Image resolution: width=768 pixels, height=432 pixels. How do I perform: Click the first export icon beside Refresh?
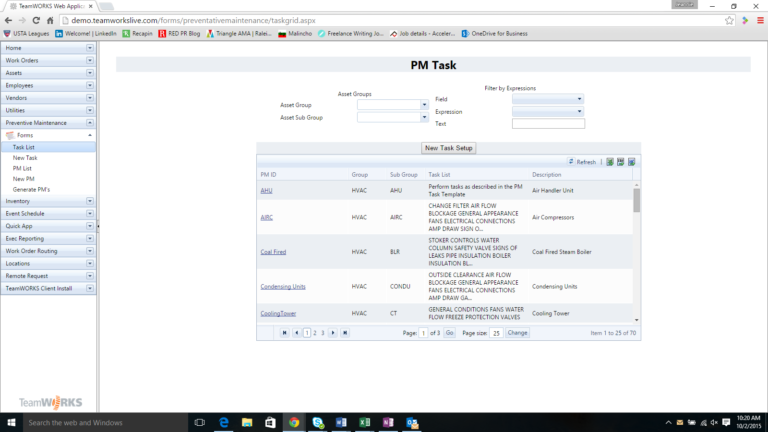[610, 162]
